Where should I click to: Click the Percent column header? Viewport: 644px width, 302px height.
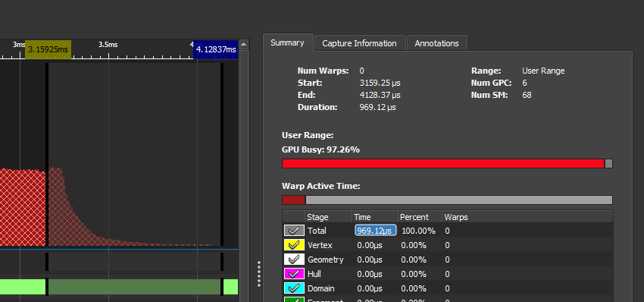(420, 217)
